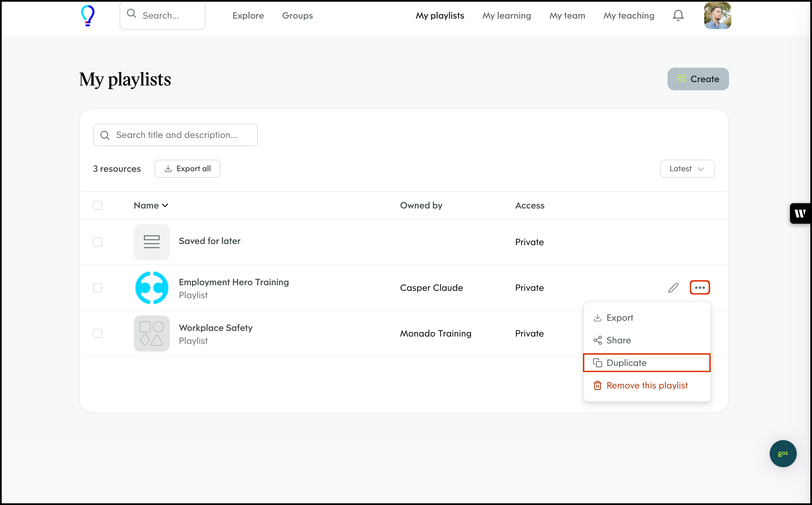The width and height of the screenshot is (812, 505).
Task: Tick the select-all checkbox in header
Action: (98, 205)
